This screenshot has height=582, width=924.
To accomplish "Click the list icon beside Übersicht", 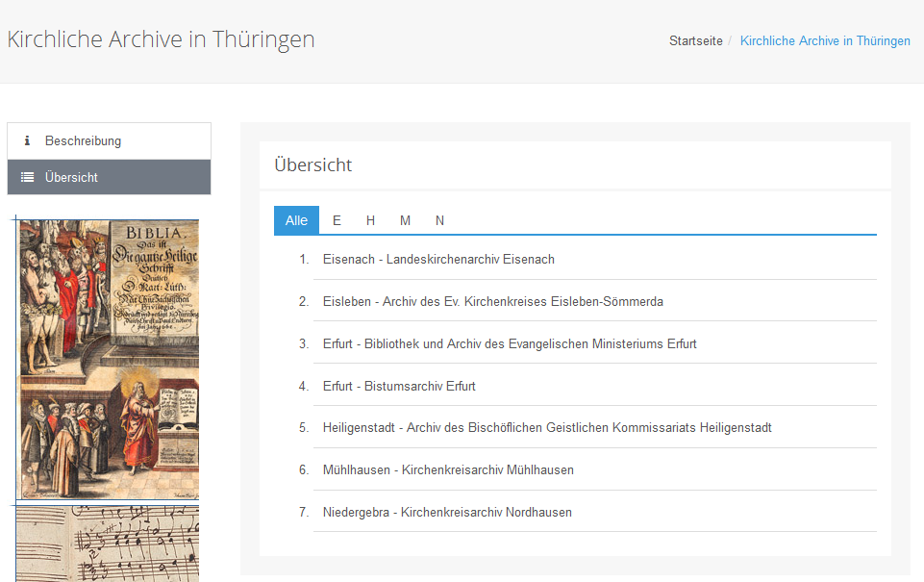I will [x=27, y=178].
